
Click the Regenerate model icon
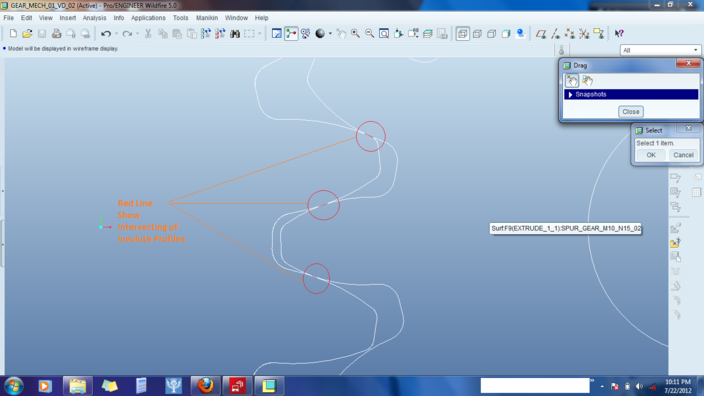point(206,34)
